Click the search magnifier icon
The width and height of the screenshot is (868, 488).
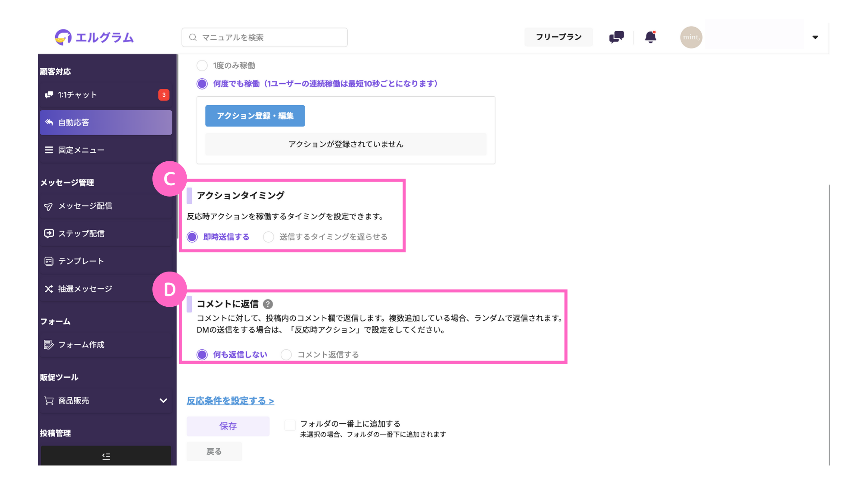(x=193, y=38)
